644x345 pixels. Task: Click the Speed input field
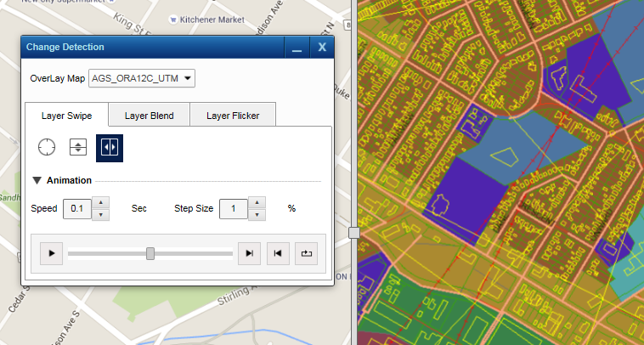point(78,208)
